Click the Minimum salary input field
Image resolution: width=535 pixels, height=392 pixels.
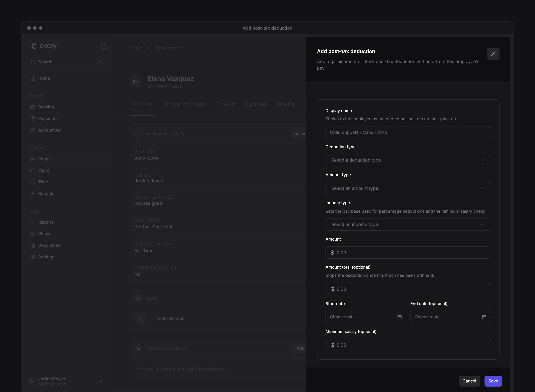pyautogui.click(x=408, y=345)
